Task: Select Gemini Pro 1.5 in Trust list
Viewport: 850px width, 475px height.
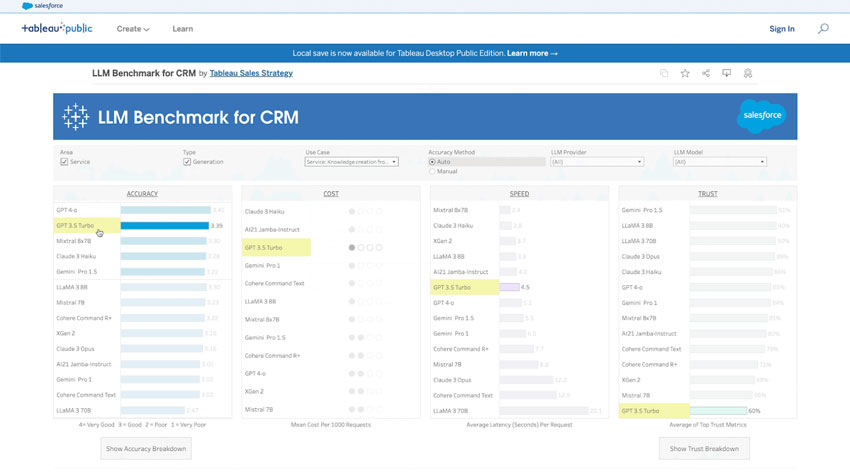Action: (x=642, y=210)
